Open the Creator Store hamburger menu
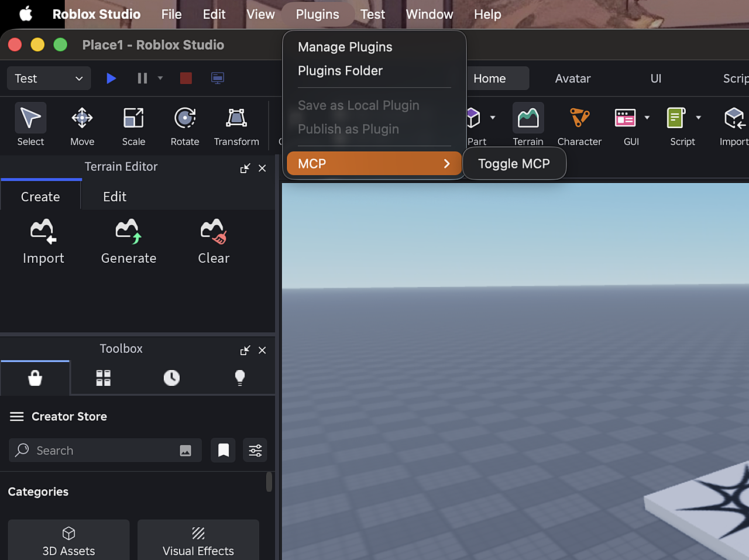The width and height of the screenshot is (749, 560). [17, 417]
